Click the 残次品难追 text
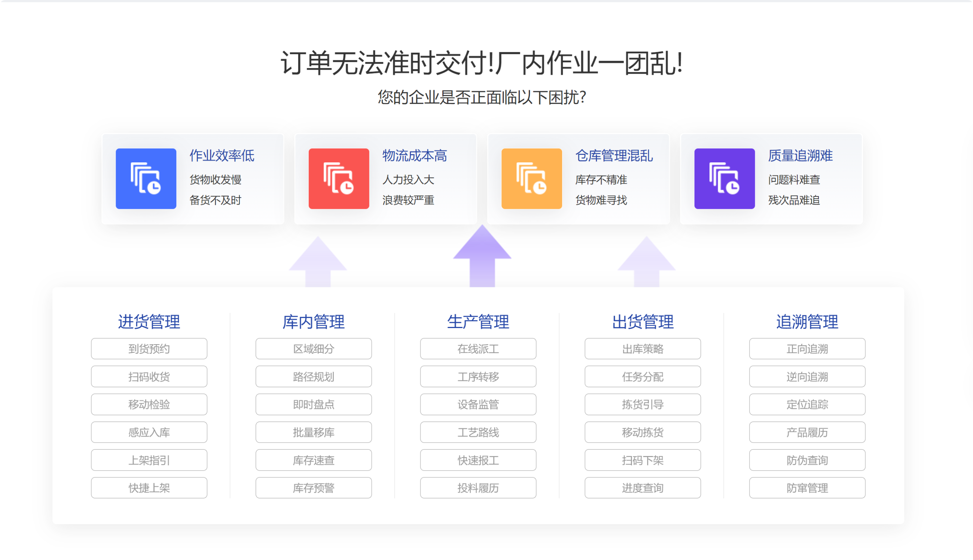Screen dimensions: 973x560 coord(793,200)
